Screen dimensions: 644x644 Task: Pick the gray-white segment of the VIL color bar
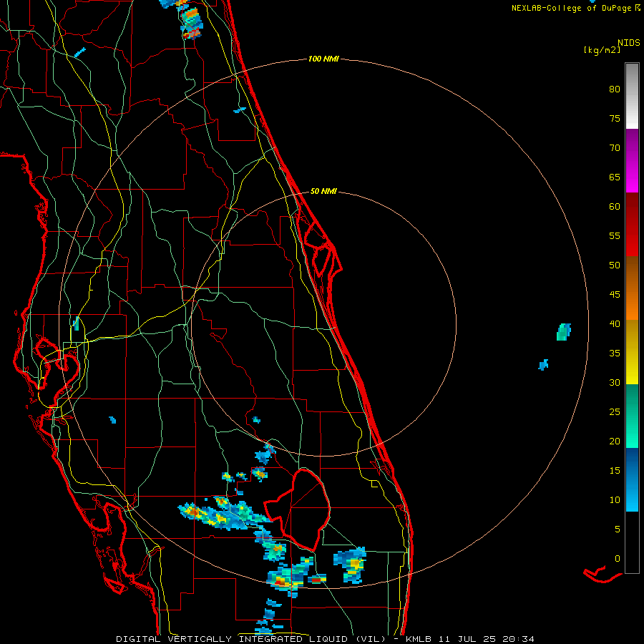[x=632, y=96]
